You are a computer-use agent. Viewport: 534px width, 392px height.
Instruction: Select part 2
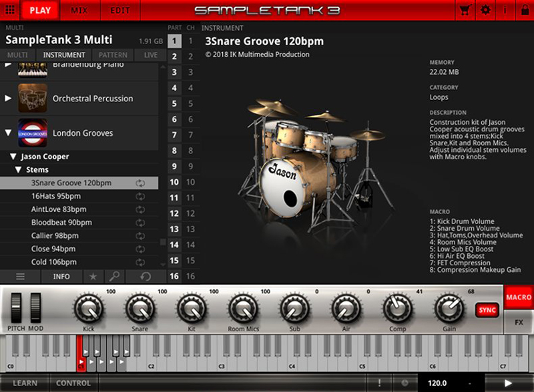[174, 57]
